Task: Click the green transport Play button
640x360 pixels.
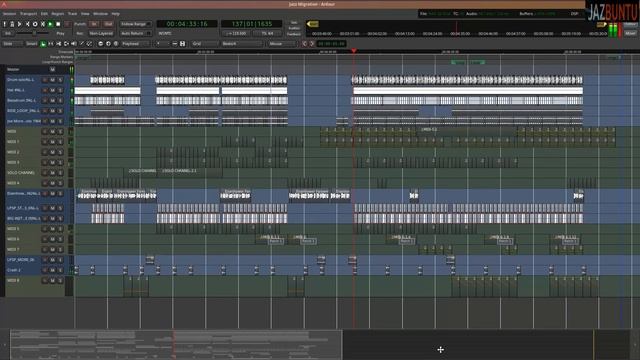Action: [x=50, y=24]
